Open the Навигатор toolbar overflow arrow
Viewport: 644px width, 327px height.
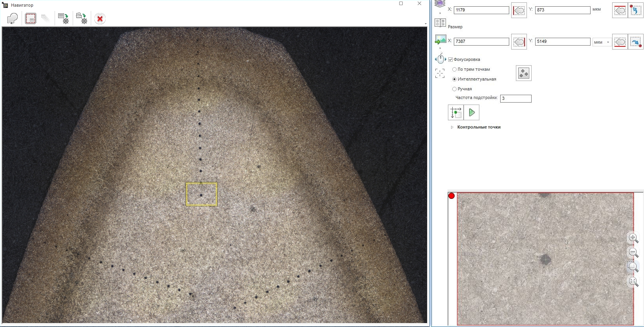pyautogui.click(x=426, y=24)
